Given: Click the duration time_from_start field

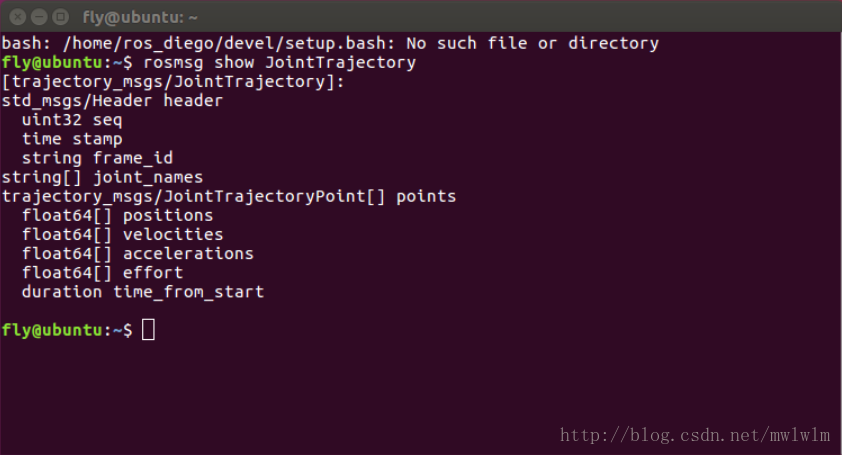Looking at the screenshot, I should (142, 292).
